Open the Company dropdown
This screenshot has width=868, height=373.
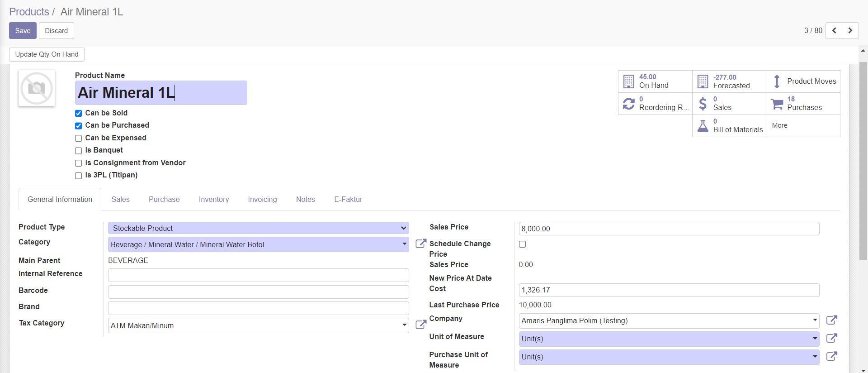pyautogui.click(x=669, y=320)
